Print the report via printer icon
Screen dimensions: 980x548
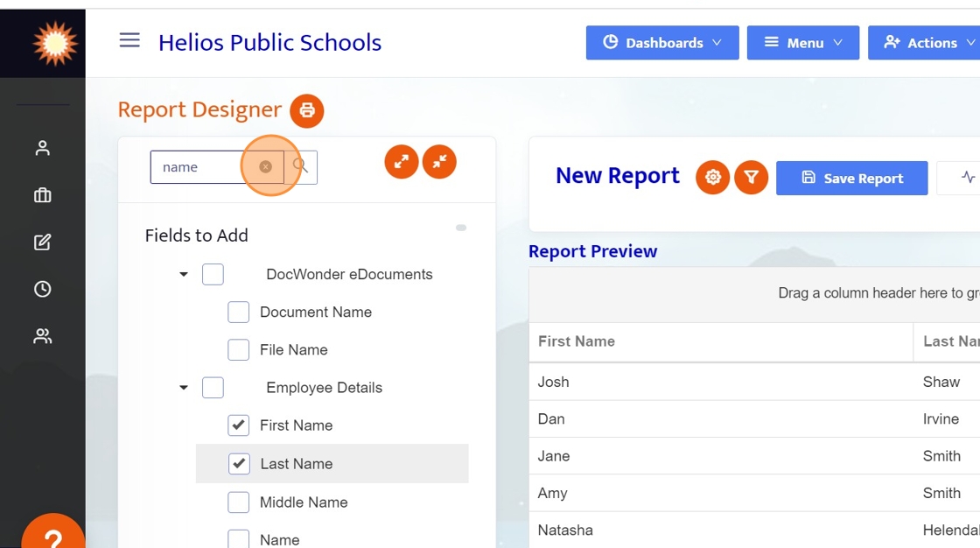[x=307, y=110]
